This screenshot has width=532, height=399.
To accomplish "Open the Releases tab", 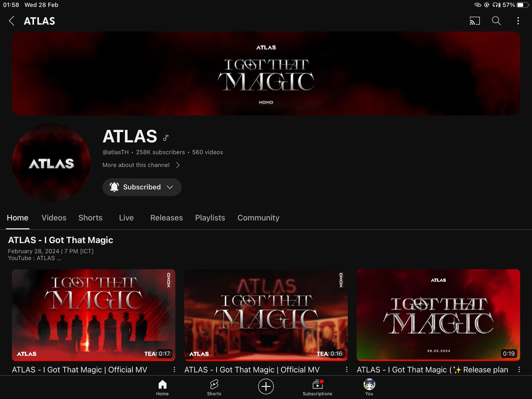I will [166, 218].
